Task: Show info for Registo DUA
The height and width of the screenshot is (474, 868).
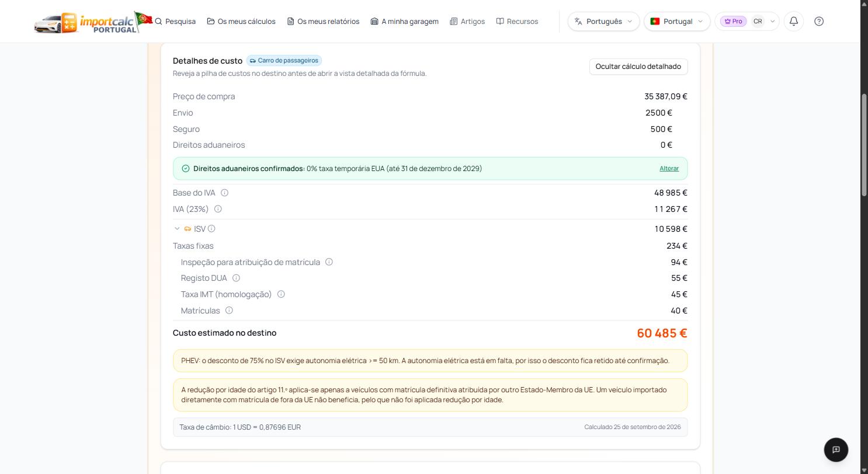Action: (236, 278)
